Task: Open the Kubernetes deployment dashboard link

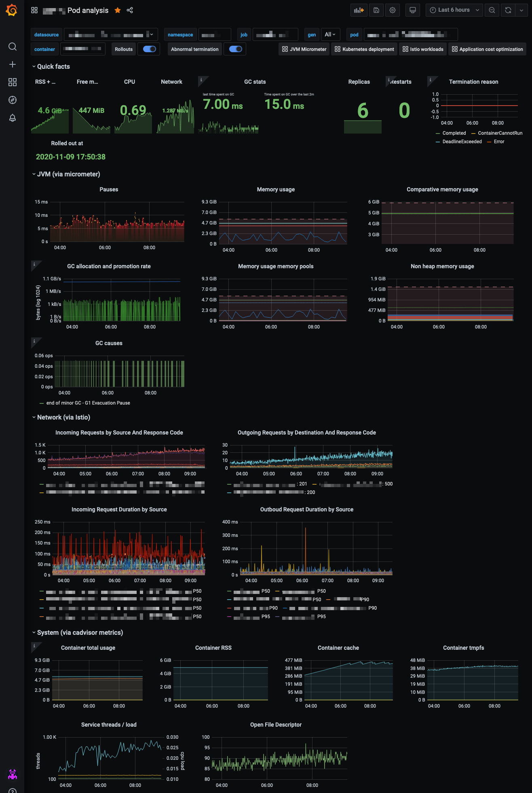Action: (x=364, y=49)
